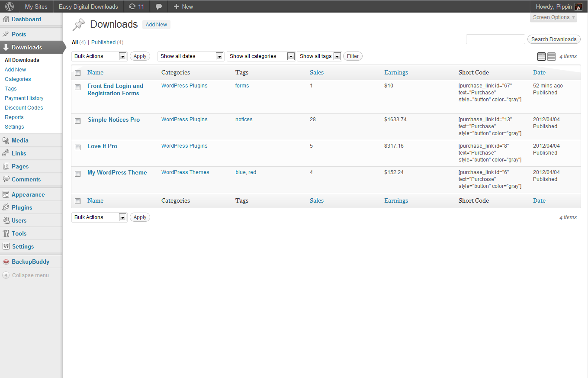Open the updates icon showing 11
This screenshot has width=588, height=378.
point(137,6)
